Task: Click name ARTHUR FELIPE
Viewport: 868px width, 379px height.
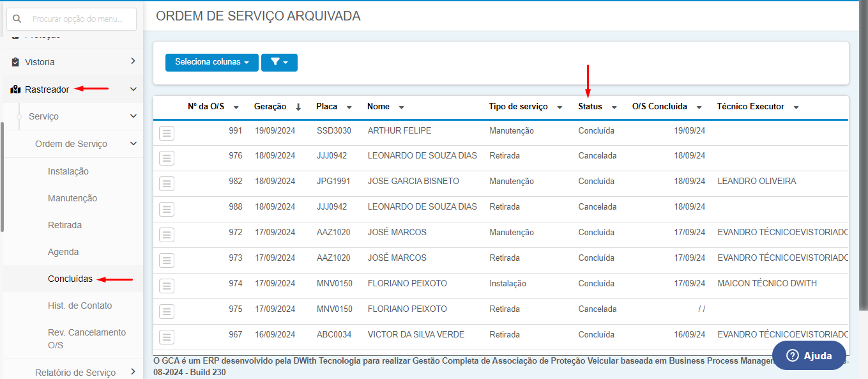Action: tap(399, 130)
